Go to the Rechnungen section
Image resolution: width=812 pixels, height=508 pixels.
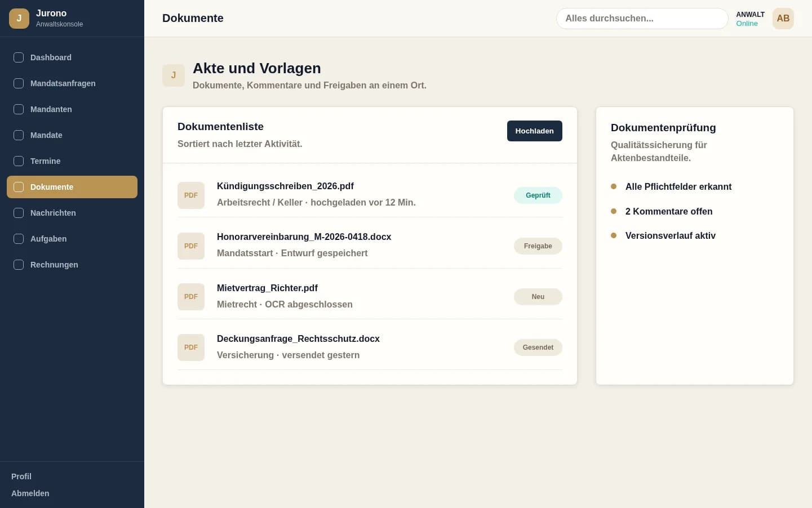coord(72,265)
